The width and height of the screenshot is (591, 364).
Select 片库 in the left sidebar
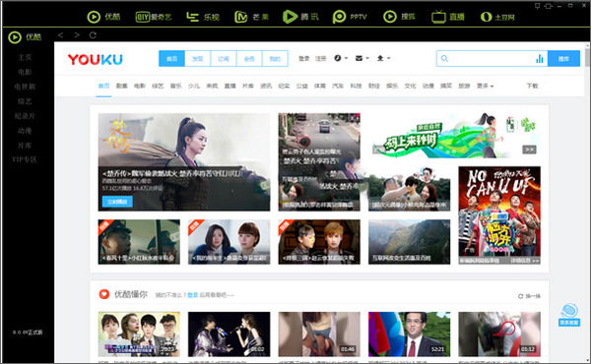(25, 146)
